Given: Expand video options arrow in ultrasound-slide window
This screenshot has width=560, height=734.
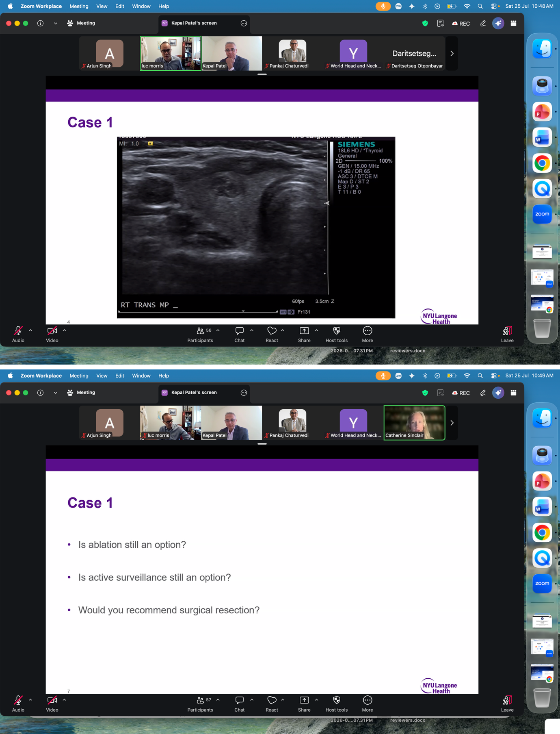Looking at the screenshot, I should (x=64, y=330).
